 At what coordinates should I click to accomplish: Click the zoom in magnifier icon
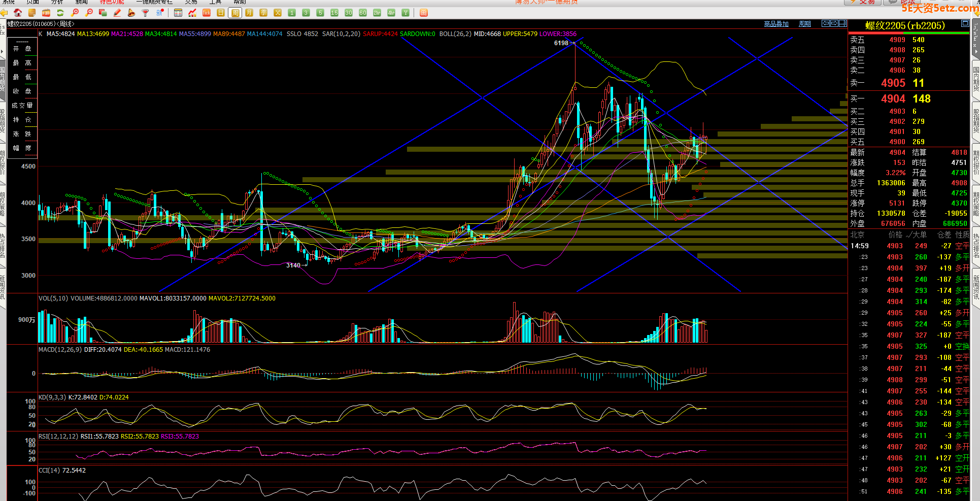point(75,13)
